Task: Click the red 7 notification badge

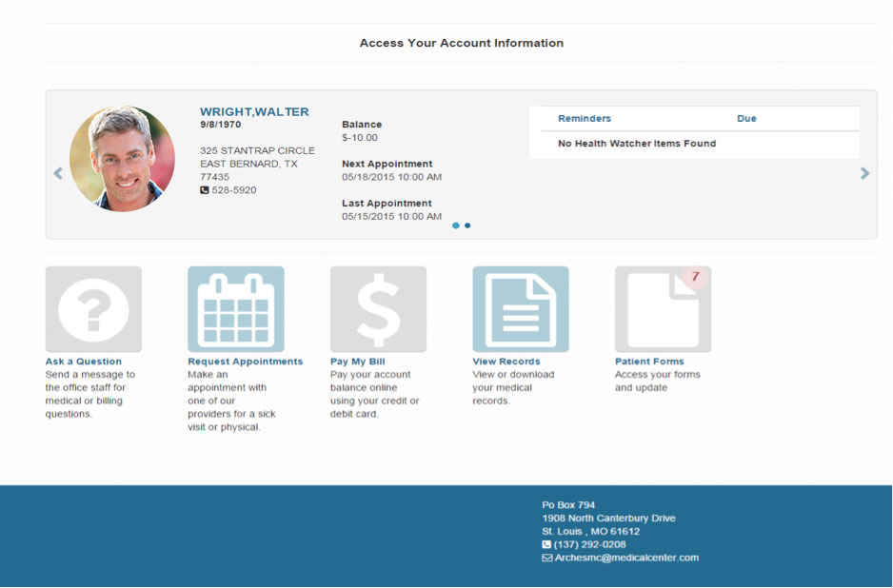Action: click(695, 277)
